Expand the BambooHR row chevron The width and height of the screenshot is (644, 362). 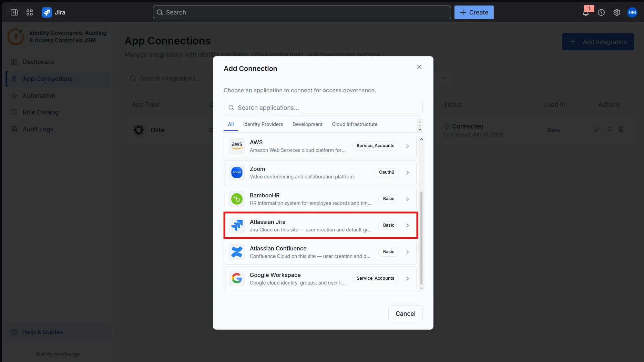tap(408, 199)
